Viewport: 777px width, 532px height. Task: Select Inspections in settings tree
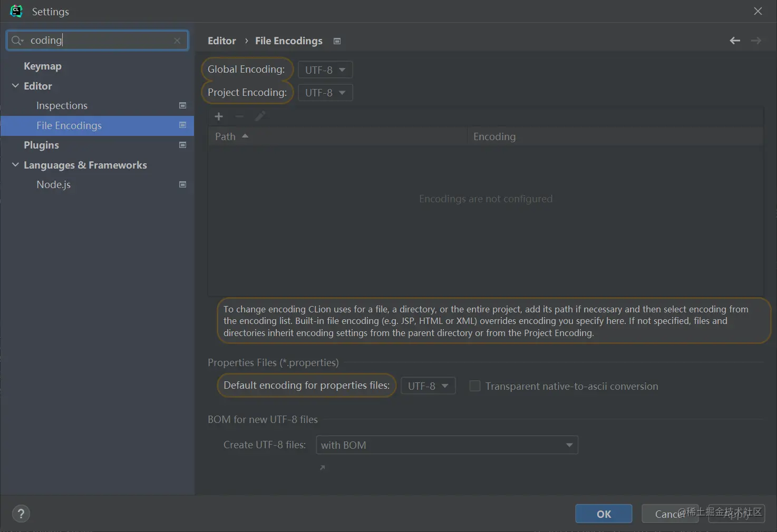(62, 105)
